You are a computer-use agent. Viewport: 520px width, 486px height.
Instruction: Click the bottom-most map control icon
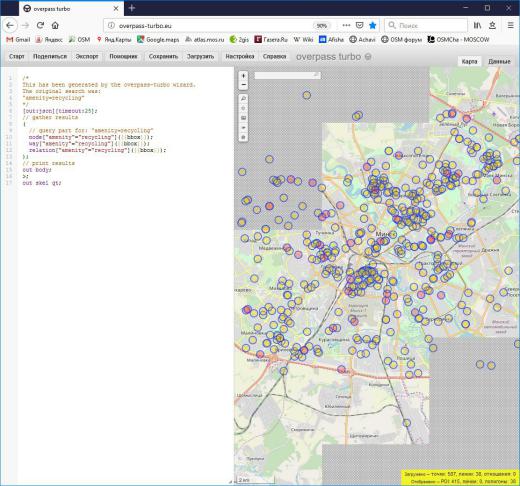point(243,137)
